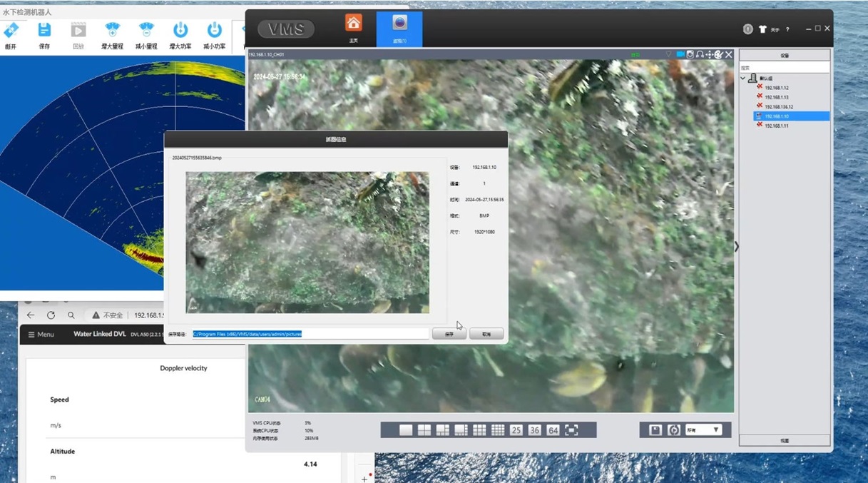
Task: Switch to four-view grid layout
Action: coord(424,430)
